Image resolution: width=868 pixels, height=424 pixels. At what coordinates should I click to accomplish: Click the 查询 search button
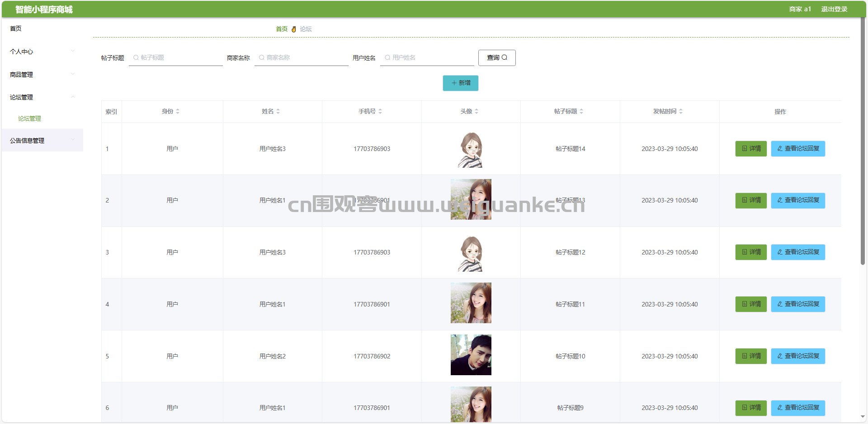coord(497,58)
